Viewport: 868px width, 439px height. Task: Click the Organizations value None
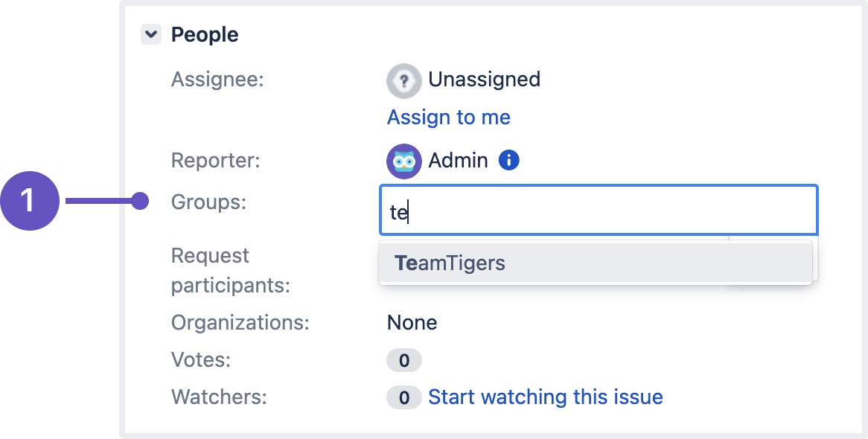click(x=412, y=323)
